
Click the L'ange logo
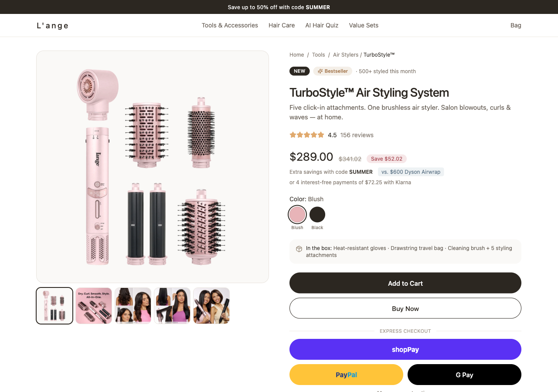(x=52, y=25)
